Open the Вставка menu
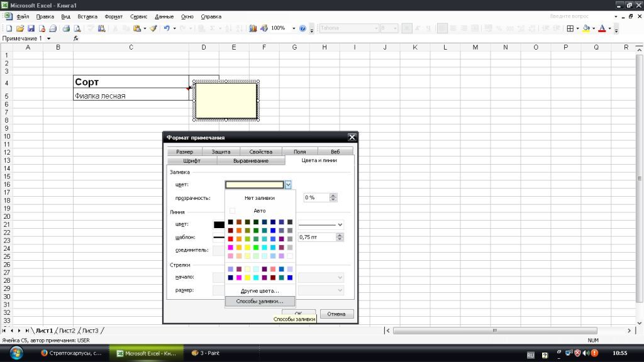 click(x=87, y=16)
